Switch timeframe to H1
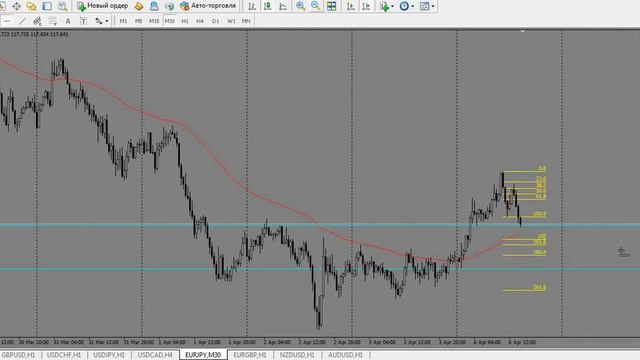 coord(185,21)
